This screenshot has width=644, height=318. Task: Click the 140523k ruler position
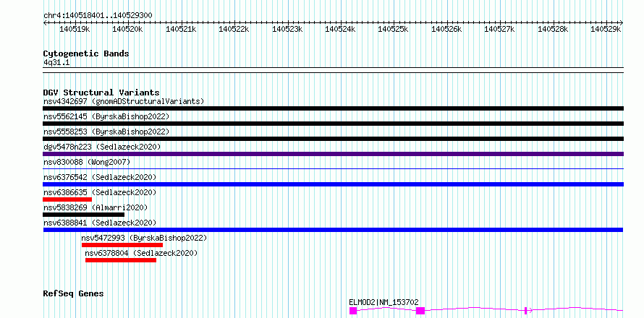[x=287, y=29]
